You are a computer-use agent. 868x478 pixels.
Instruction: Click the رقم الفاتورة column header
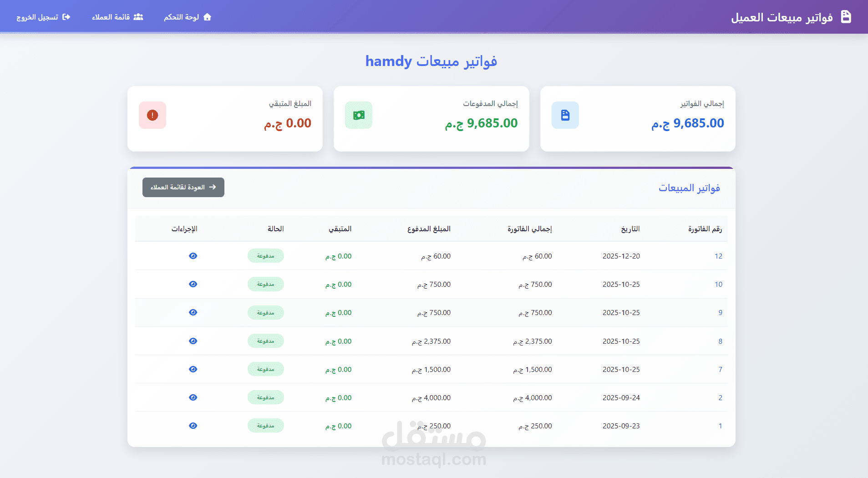pyautogui.click(x=705, y=229)
